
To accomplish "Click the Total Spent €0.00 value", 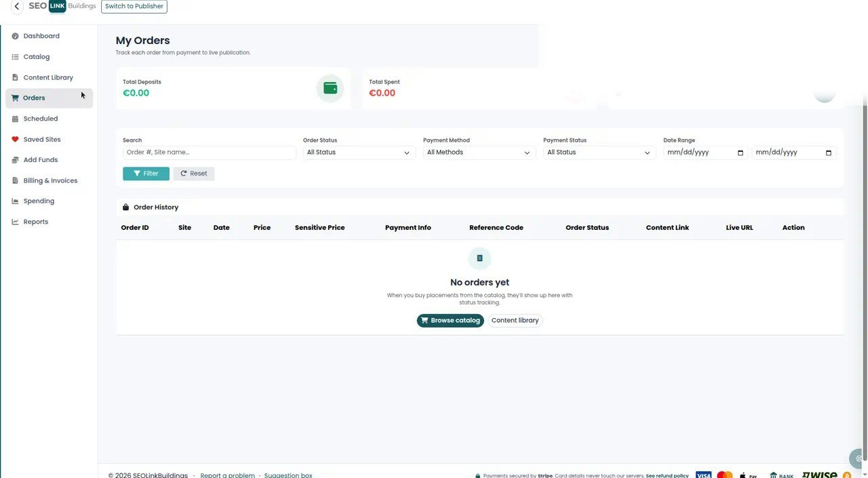I will 382,93.
